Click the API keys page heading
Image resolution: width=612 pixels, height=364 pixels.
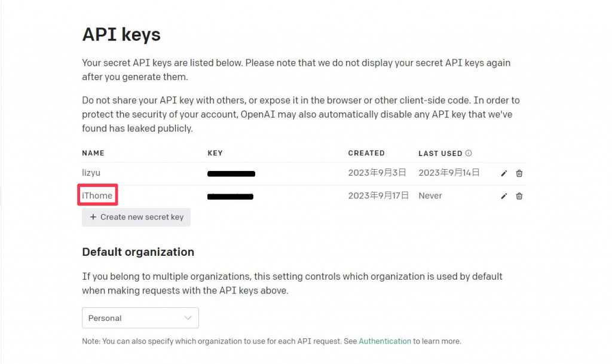point(121,35)
